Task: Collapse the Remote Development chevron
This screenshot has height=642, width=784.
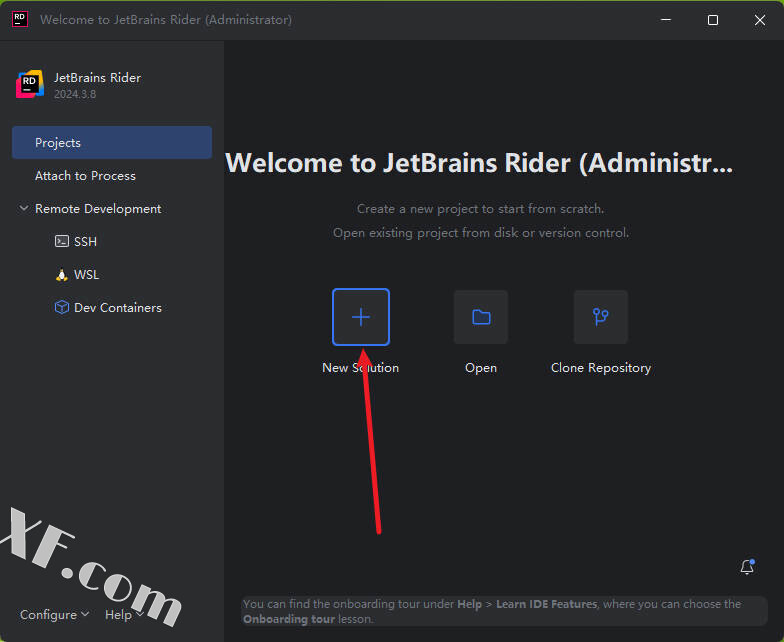Action: point(23,208)
